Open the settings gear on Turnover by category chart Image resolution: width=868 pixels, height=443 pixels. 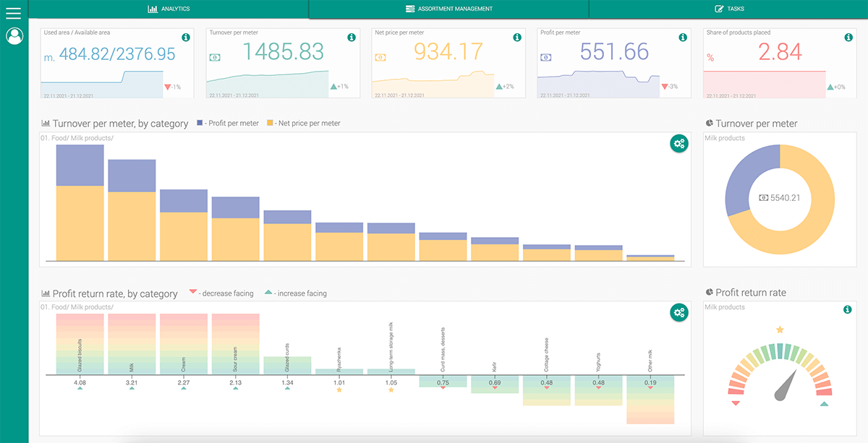pos(678,144)
